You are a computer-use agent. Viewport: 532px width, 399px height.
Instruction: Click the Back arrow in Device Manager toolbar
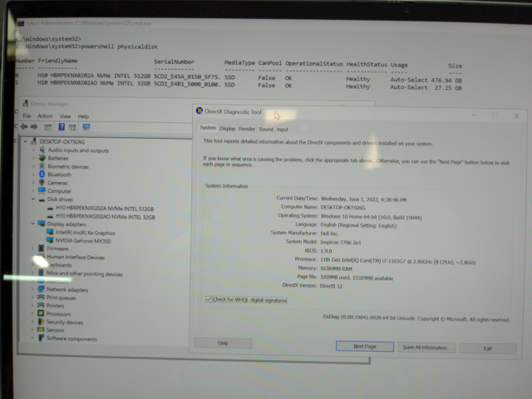(26, 128)
